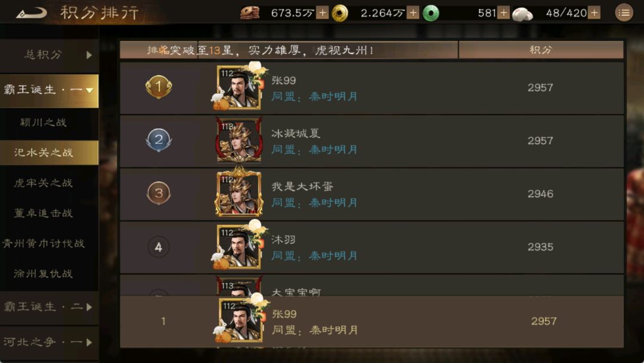Viewport: 644px width, 363px height.
Task: Tap the back arrow beside 积分排行
Action: click(31, 13)
